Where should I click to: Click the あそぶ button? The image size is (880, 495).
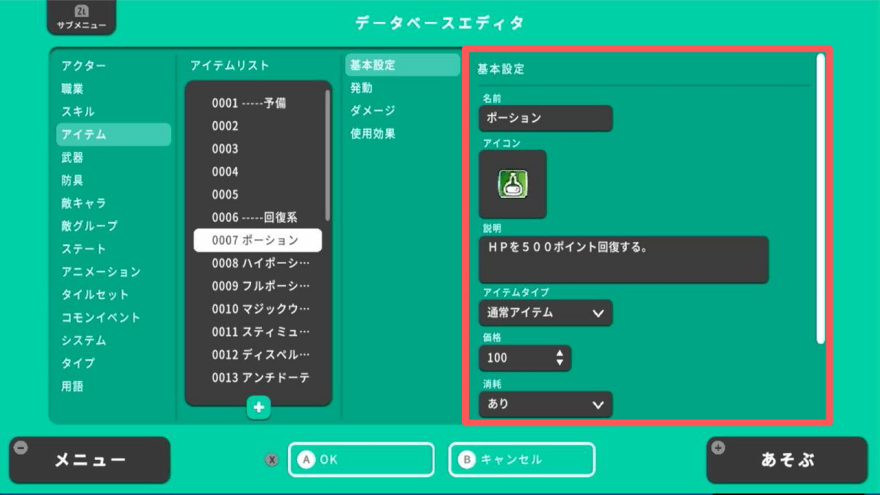(787, 460)
